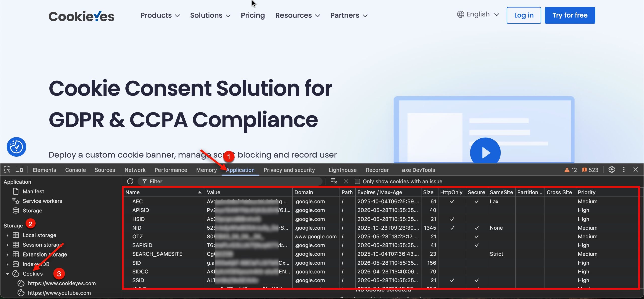Open the English language dropdown
The width and height of the screenshot is (644, 299).
click(x=478, y=14)
